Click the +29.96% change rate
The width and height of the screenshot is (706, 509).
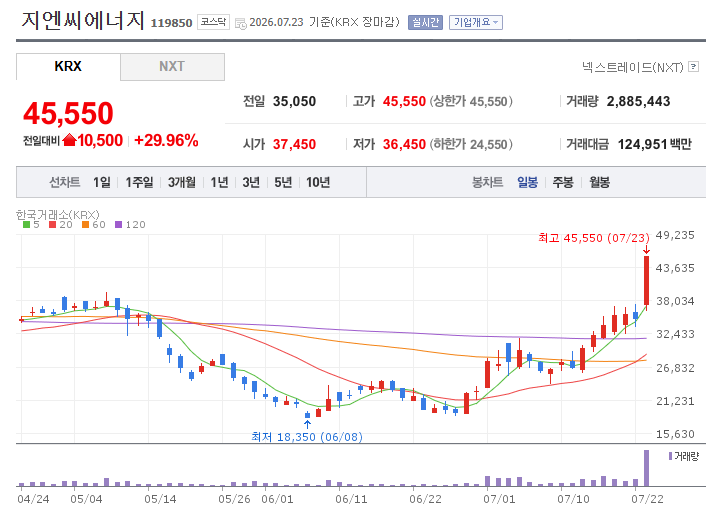click(166, 140)
